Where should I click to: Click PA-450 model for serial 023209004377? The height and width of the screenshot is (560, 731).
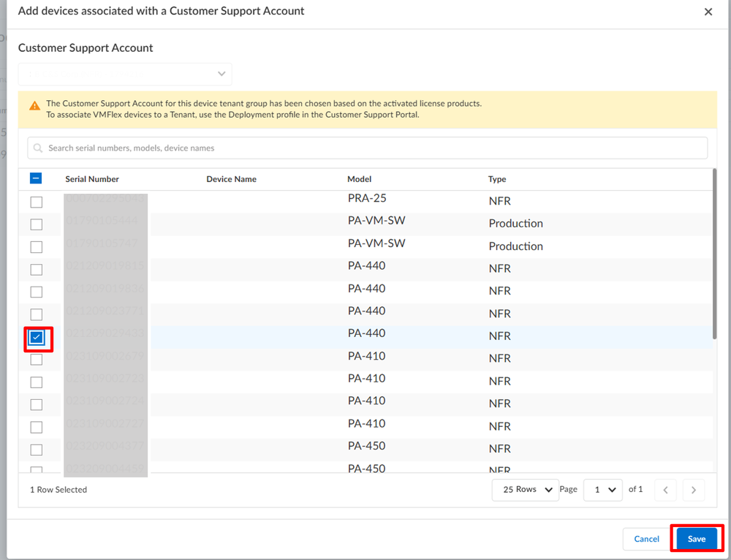coord(366,446)
